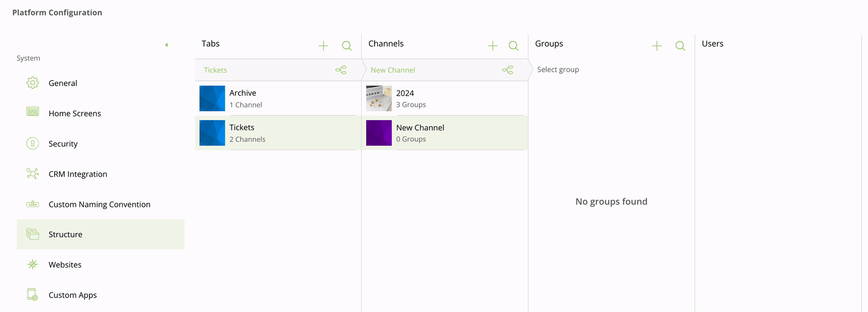Open Custom Apps in the sidebar
Screen dimensions: 868x312
pyautogui.click(x=72, y=295)
